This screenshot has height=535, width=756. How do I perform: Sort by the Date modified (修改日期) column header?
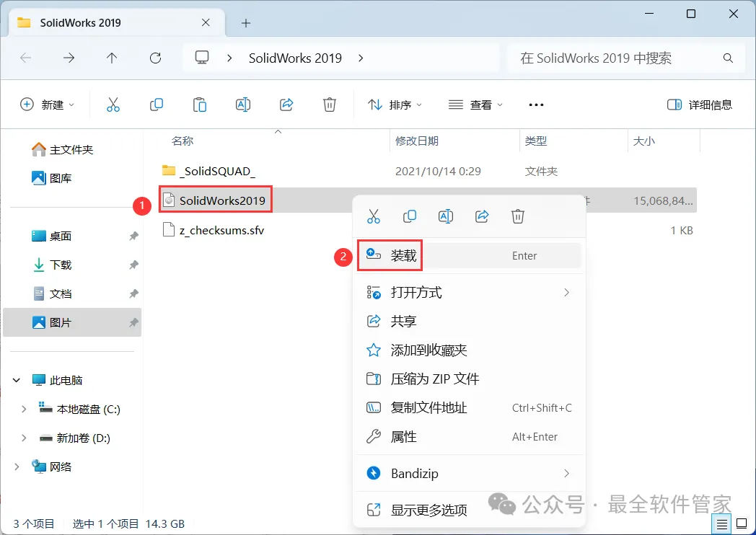pos(416,141)
